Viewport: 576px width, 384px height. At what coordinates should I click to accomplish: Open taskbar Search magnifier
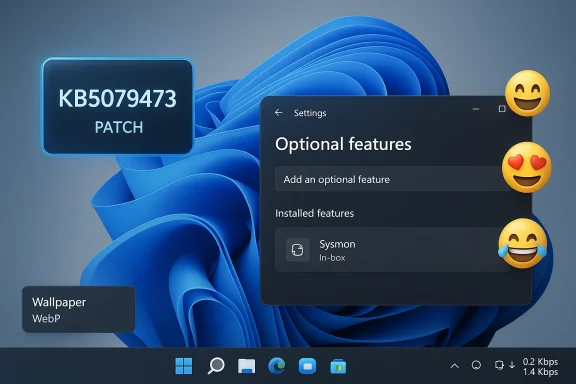click(216, 366)
